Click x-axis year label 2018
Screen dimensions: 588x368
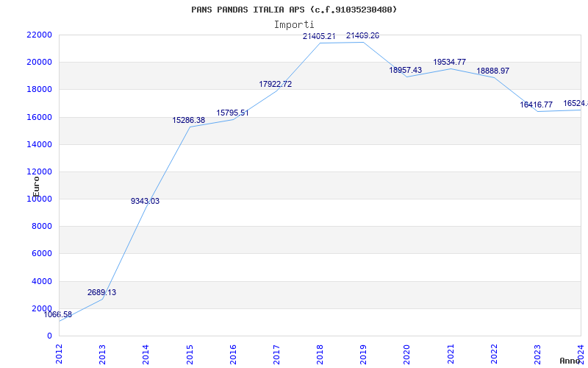320,355
